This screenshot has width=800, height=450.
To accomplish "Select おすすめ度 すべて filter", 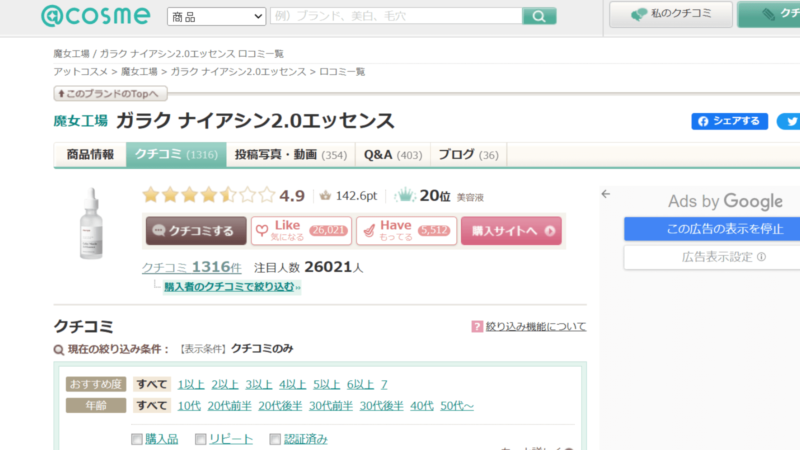I will (x=152, y=384).
